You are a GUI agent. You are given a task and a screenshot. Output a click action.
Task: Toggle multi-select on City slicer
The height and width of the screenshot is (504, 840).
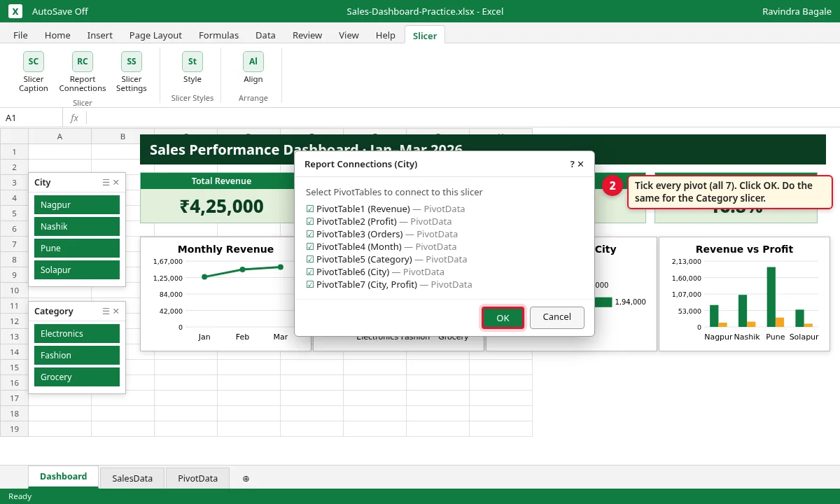click(x=106, y=182)
